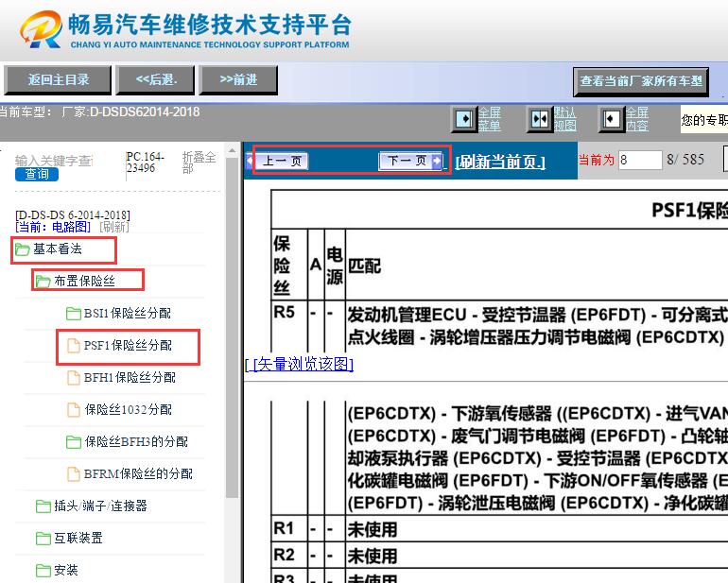Open 保险丝1032分配 tree item
The height and width of the screenshot is (583, 728).
129,409
